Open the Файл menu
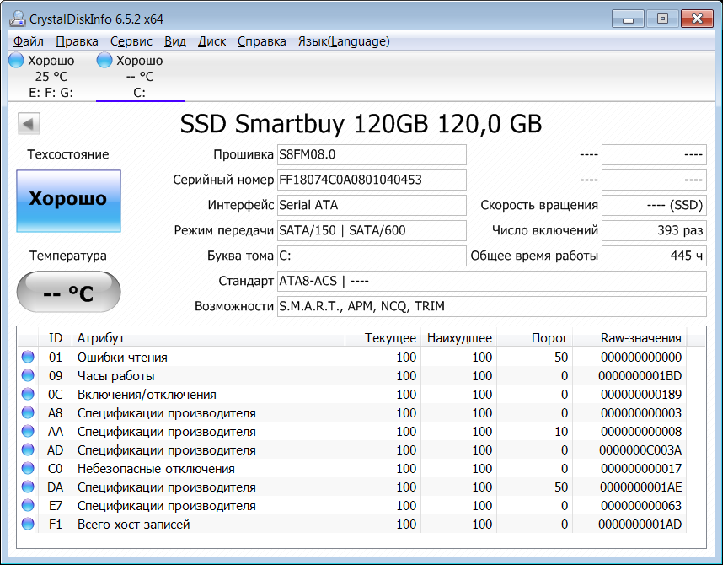The image size is (728, 565). 29,41
